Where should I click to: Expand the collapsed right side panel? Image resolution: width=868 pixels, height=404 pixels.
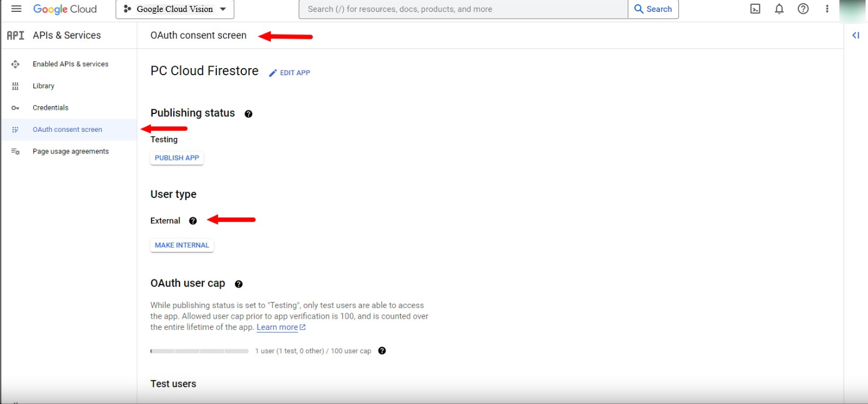point(855,35)
